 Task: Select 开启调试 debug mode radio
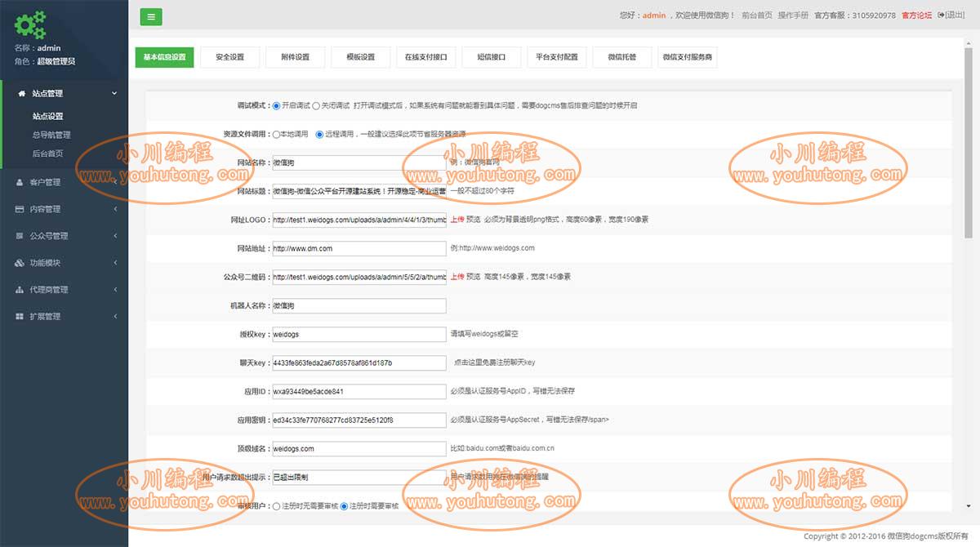(276, 105)
